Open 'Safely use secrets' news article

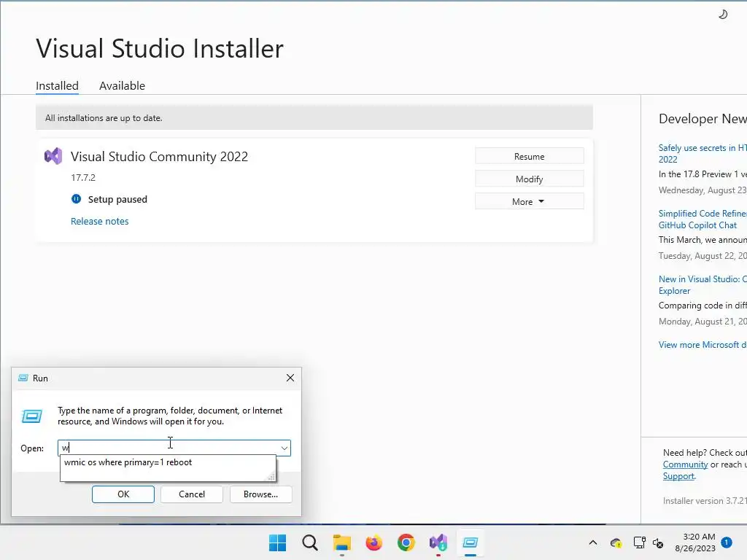tap(703, 153)
